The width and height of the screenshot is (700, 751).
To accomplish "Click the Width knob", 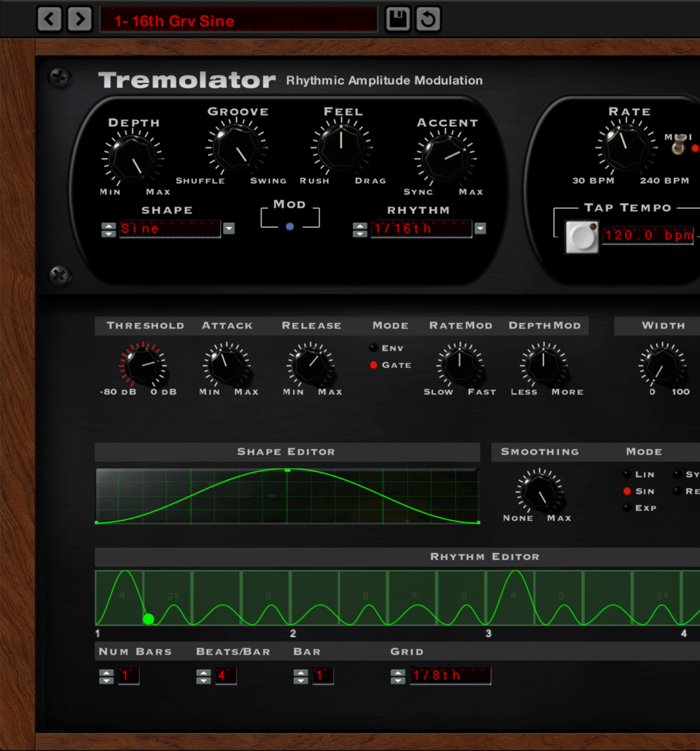I will click(x=662, y=365).
